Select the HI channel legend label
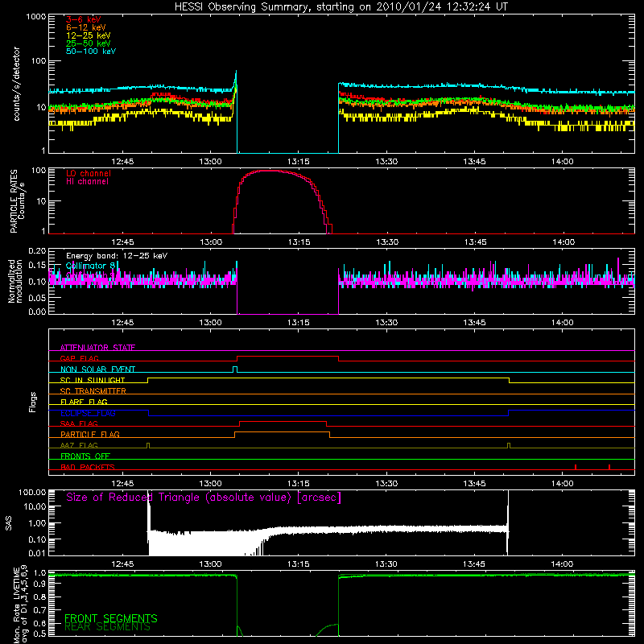The height and width of the screenshot is (644, 644). (x=88, y=181)
